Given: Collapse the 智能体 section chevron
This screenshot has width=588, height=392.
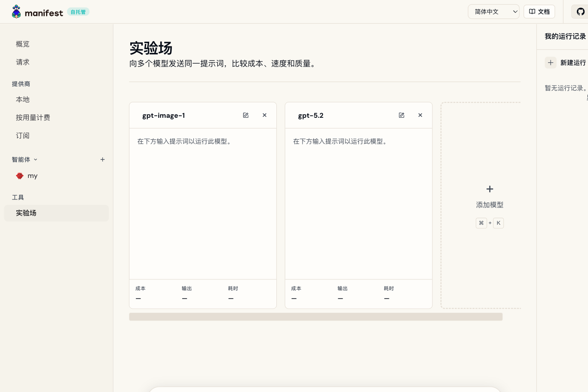Looking at the screenshot, I should [x=36, y=159].
